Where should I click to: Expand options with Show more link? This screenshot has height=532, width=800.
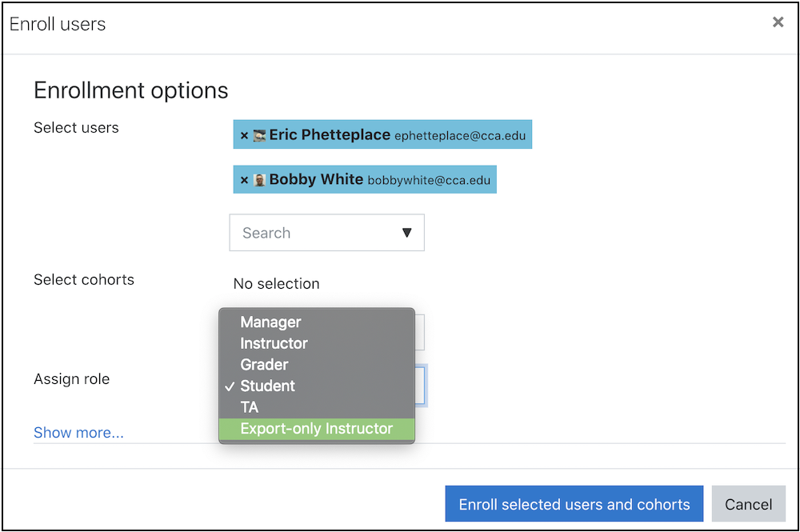tap(78, 433)
